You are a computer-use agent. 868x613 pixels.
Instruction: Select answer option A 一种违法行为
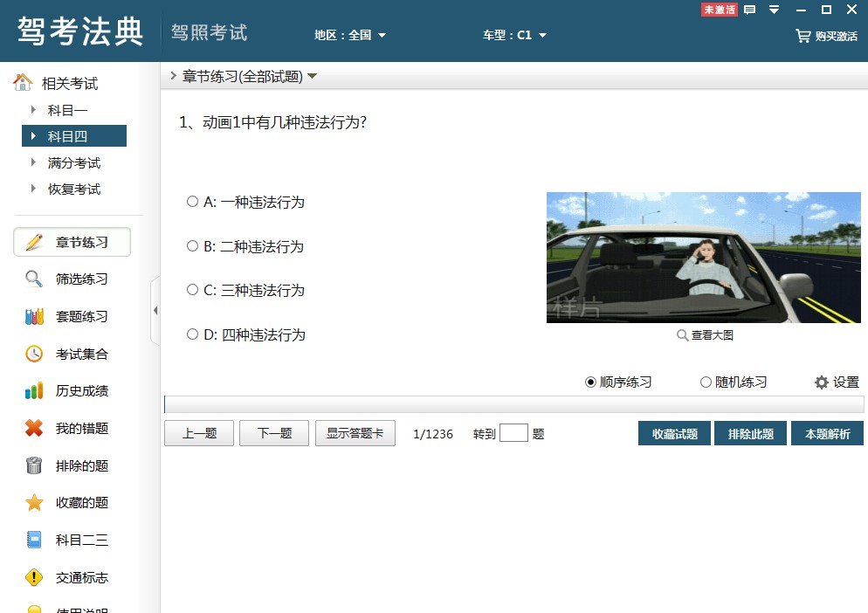(193, 202)
